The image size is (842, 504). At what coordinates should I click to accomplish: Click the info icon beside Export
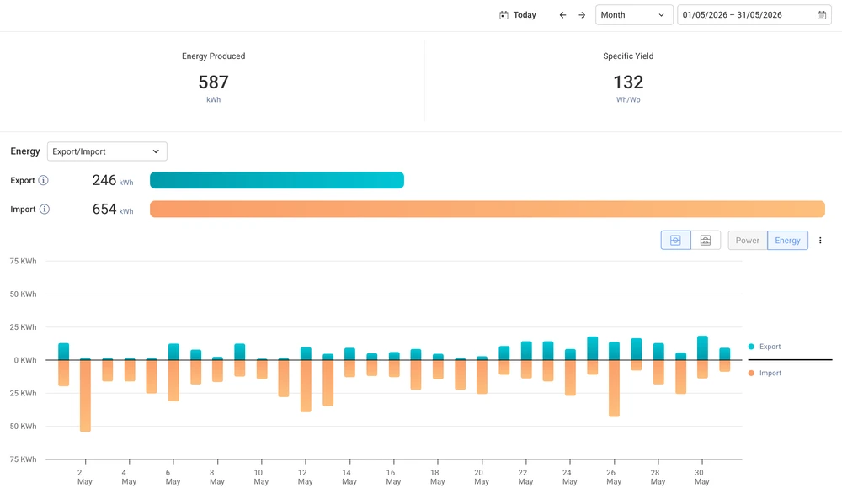(x=44, y=180)
